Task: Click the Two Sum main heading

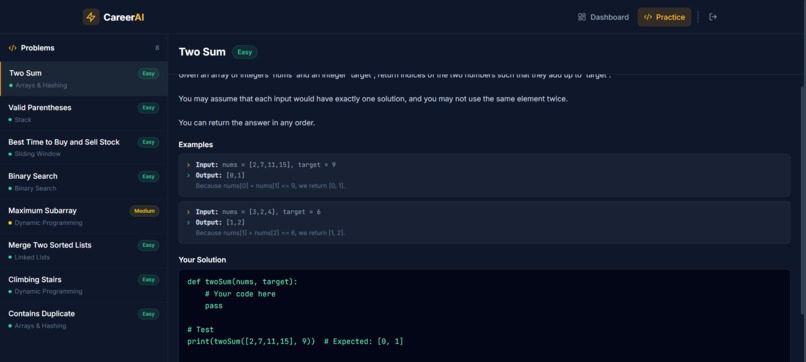Action: [202, 52]
